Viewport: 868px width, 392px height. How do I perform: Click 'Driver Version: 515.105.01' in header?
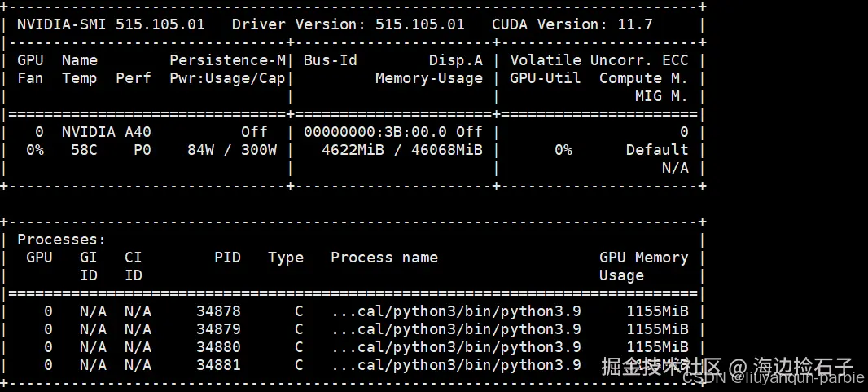pyautogui.click(x=349, y=24)
